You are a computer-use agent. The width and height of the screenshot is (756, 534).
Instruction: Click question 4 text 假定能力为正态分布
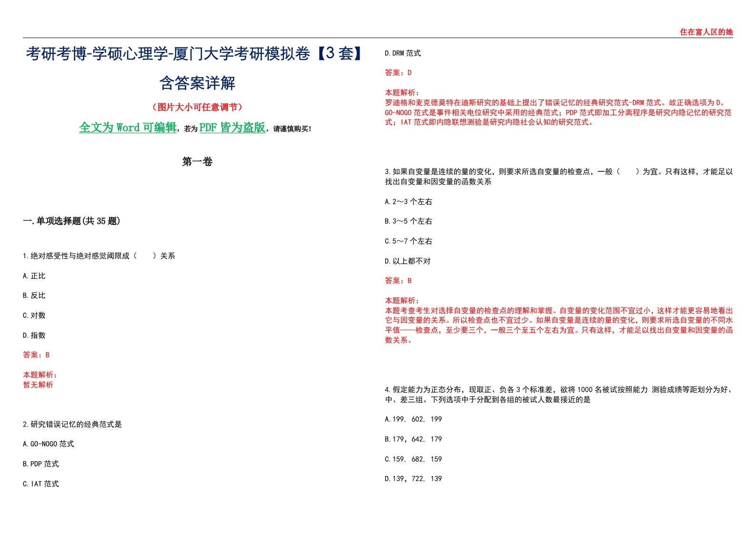(x=427, y=390)
